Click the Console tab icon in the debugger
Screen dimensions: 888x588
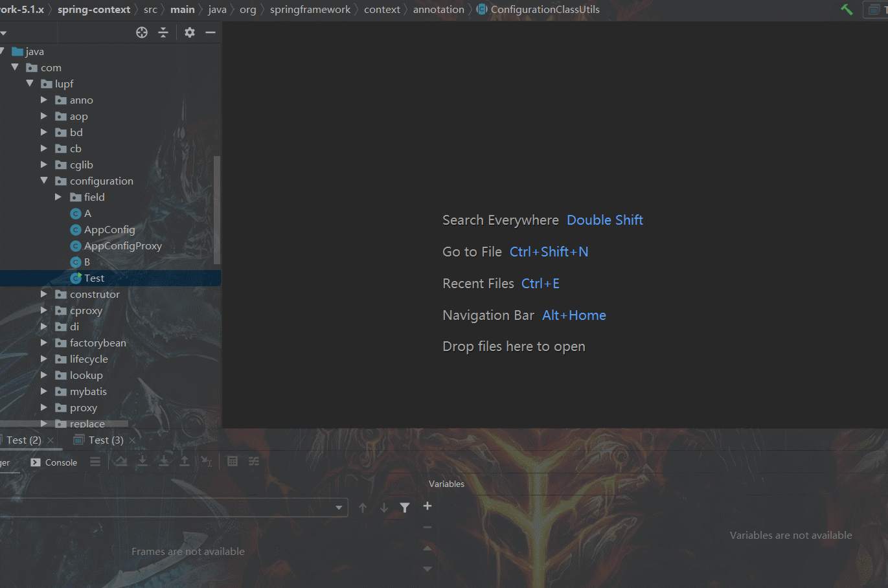coord(36,462)
